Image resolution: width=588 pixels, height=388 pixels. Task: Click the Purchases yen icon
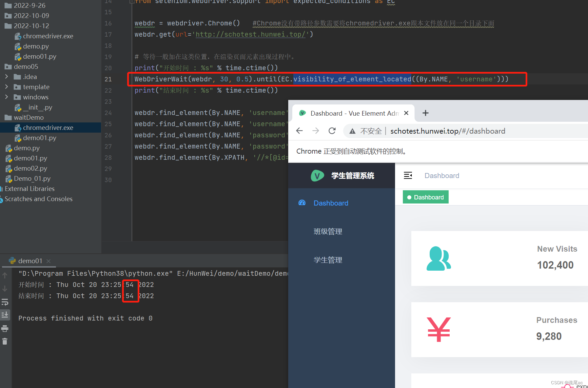pos(438,329)
